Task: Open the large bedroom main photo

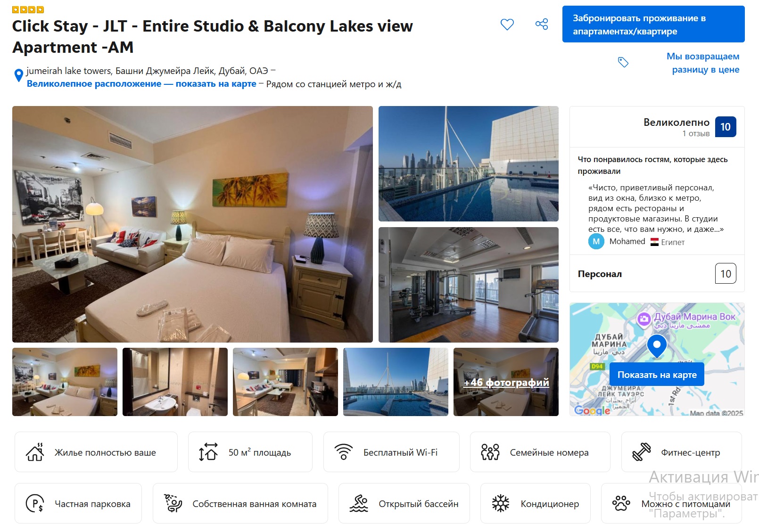Action: 192,224
